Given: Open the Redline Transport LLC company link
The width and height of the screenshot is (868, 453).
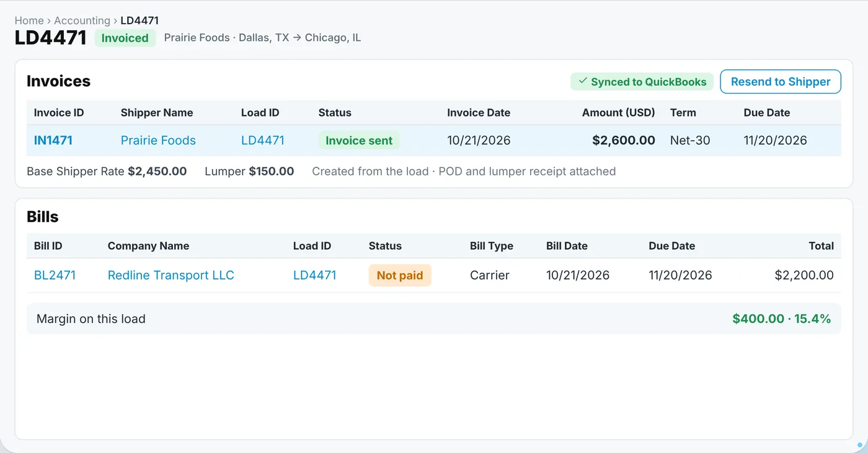Looking at the screenshot, I should click(171, 275).
